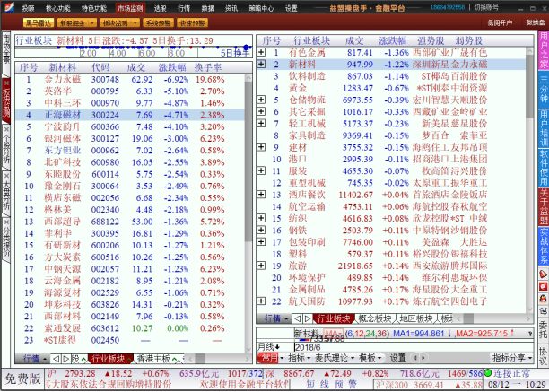Open the 设置 menu in the top bar
549x392 pixels.
pos(291,8)
